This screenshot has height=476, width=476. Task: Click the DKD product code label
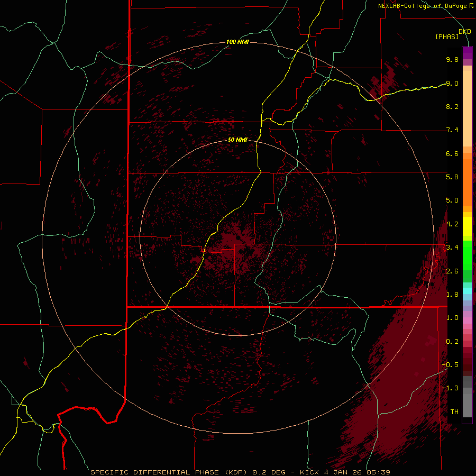click(465, 32)
